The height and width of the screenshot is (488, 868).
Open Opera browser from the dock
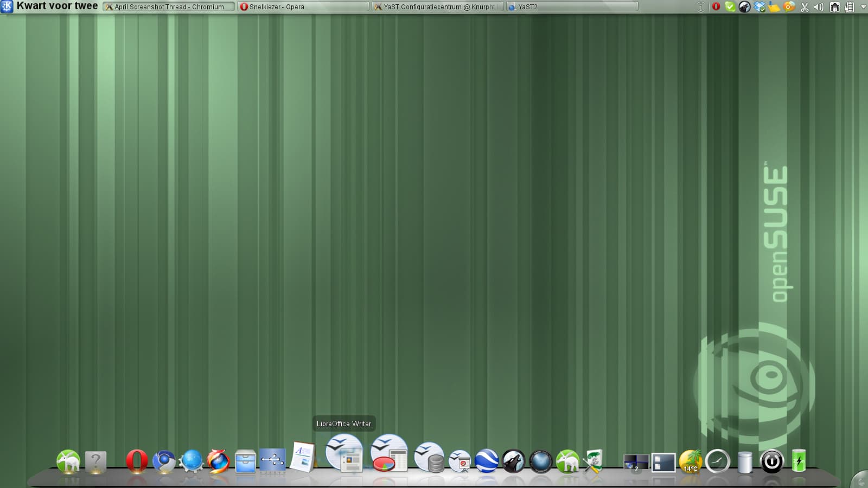tap(136, 461)
